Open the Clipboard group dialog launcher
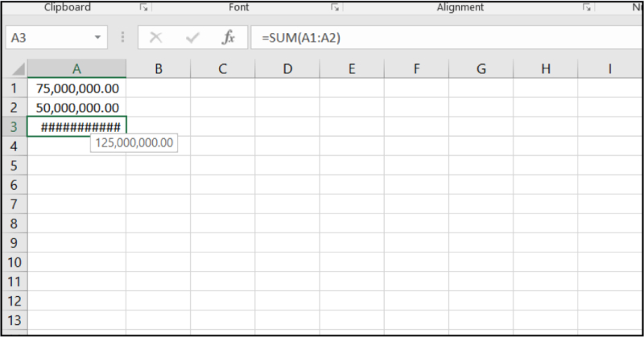This screenshot has width=644, height=337. pos(144,7)
